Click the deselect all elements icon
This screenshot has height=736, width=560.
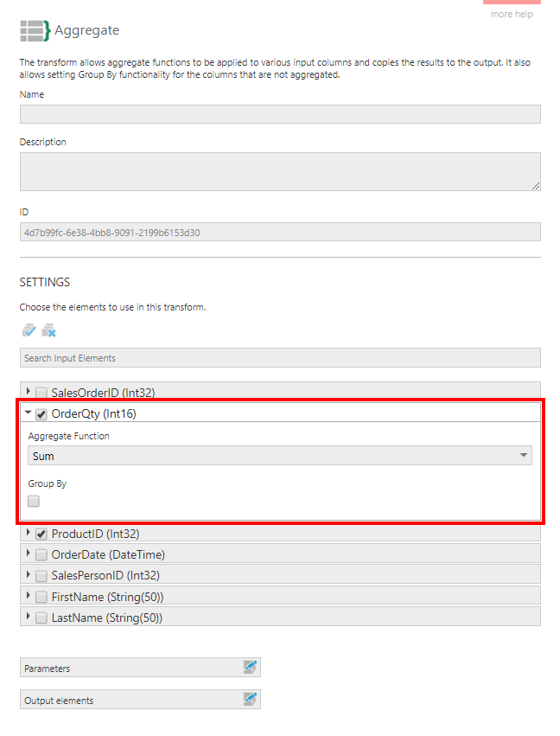(x=48, y=330)
